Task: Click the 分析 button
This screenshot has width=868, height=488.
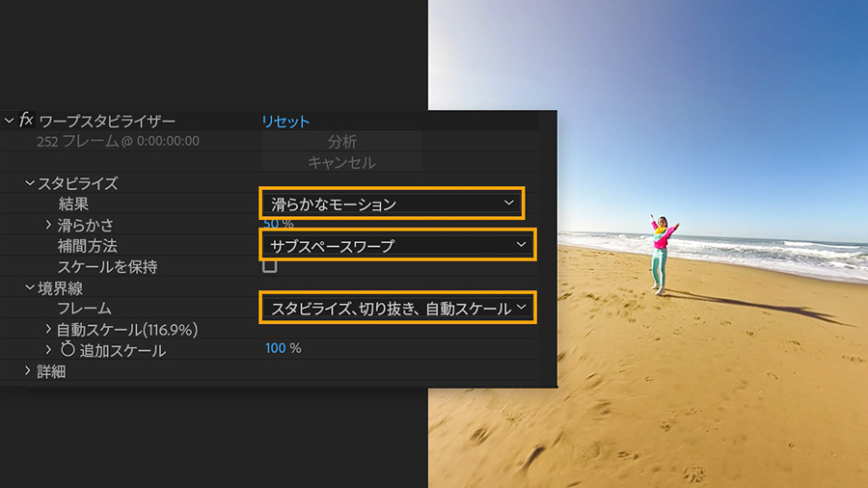Action: pyautogui.click(x=342, y=142)
